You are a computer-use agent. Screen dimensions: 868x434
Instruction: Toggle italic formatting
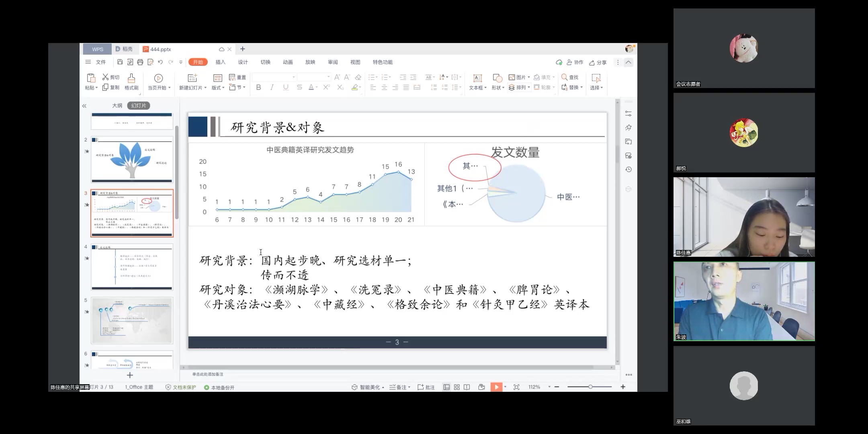(x=272, y=87)
